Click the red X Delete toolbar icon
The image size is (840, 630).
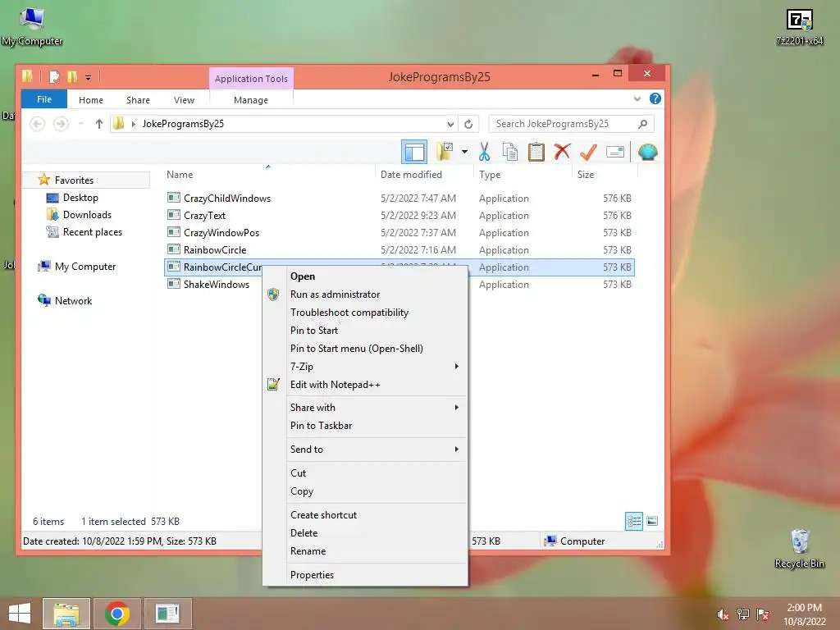(x=562, y=152)
